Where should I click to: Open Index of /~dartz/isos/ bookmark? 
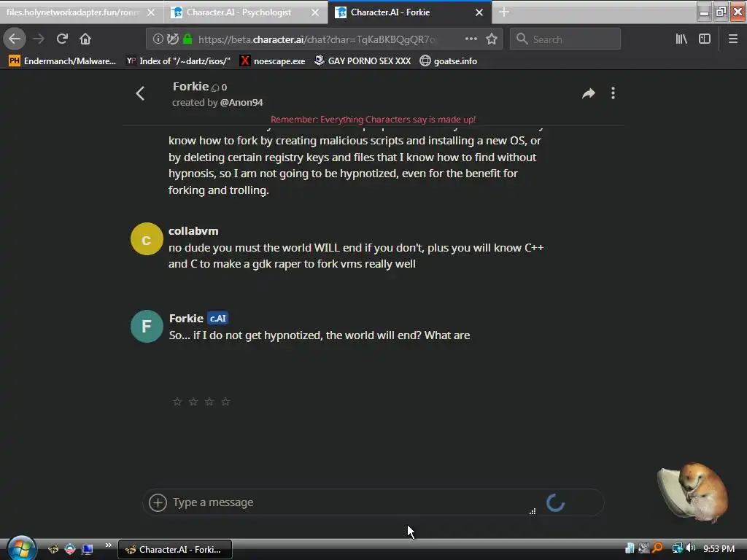pyautogui.click(x=178, y=61)
